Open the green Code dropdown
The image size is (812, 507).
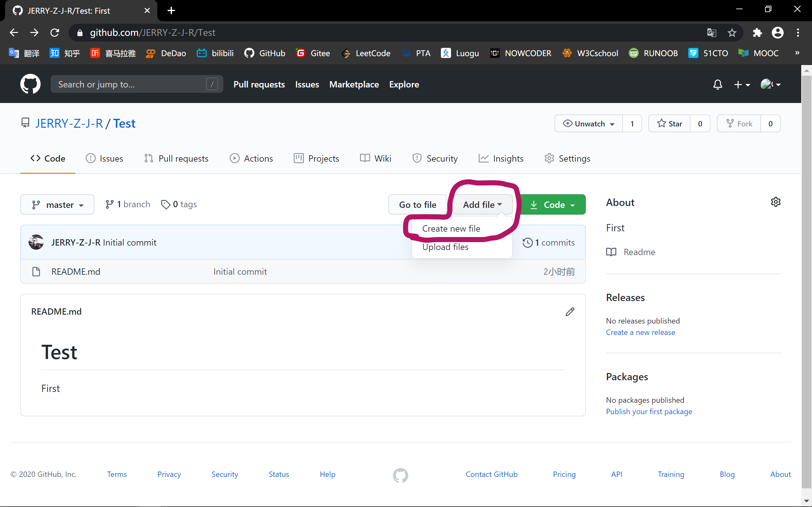click(553, 205)
